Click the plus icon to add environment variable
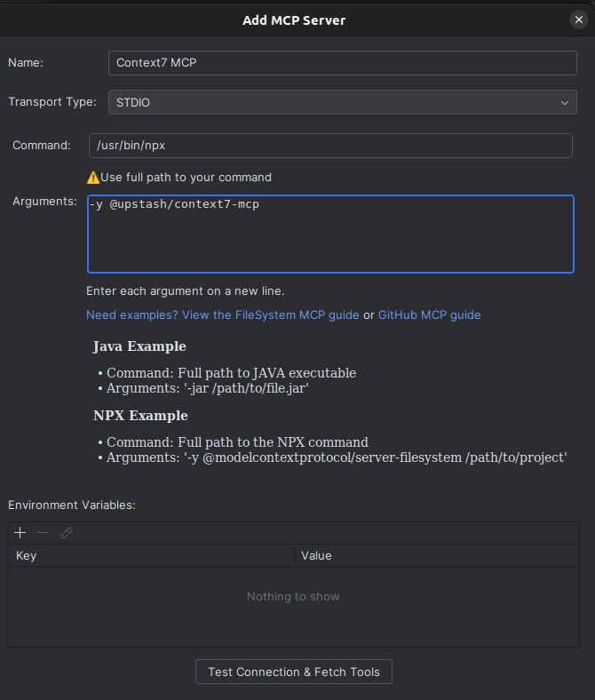Viewport: 595px width, 700px height. [20, 533]
